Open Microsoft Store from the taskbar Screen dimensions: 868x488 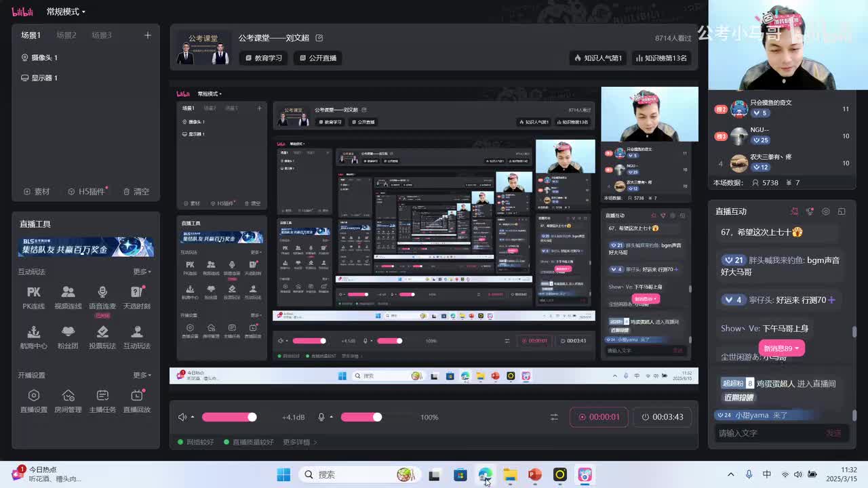(x=460, y=474)
